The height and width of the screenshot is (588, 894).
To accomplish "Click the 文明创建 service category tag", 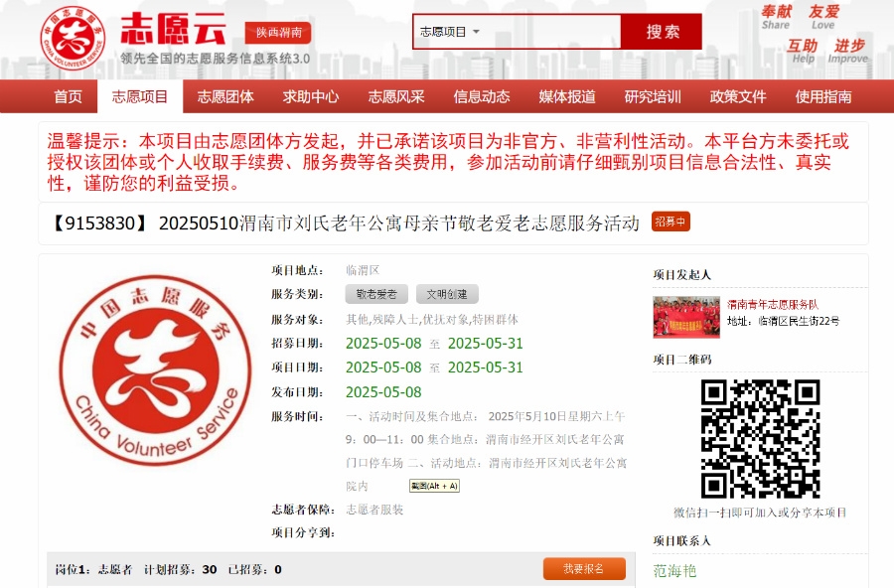I will pos(447,294).
